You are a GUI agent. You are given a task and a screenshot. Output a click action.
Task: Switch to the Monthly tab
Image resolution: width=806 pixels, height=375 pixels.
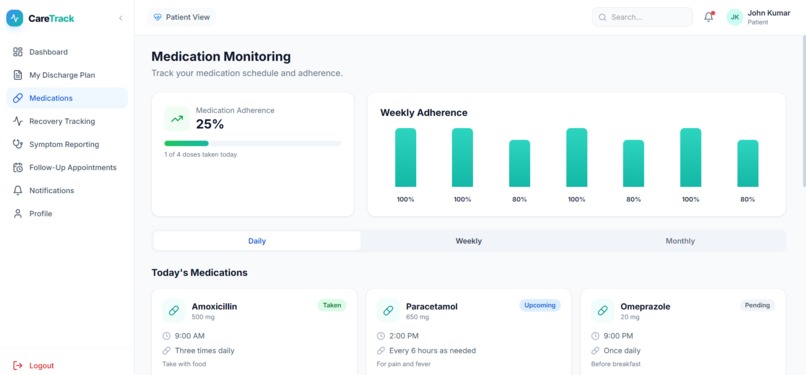[x=680, y=241]
